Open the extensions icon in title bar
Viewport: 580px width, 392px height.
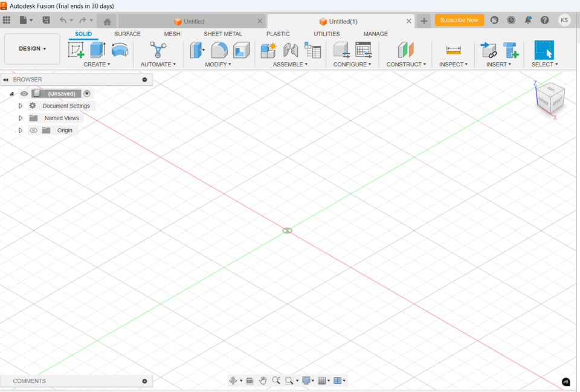pyautogui.click(x=494, y=21)
